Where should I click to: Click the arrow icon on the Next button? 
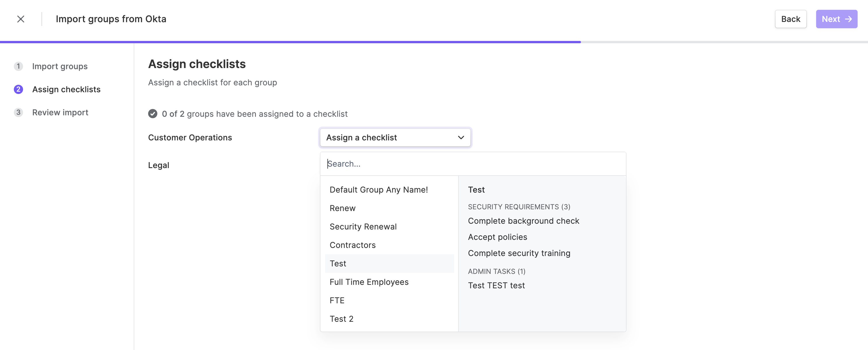pos(848,19)
